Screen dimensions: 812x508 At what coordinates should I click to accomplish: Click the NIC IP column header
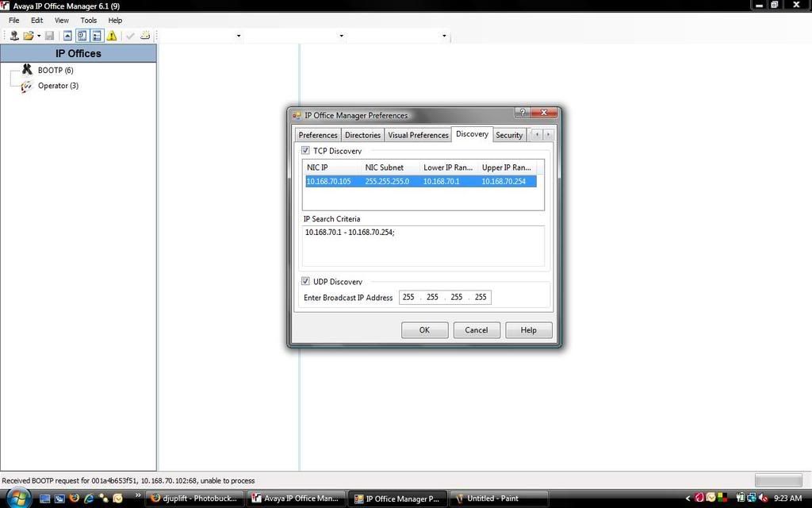pos(332,167)
